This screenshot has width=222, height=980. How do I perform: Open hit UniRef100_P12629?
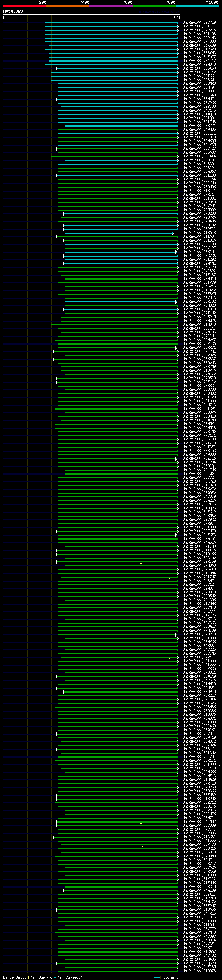point(199,49)
